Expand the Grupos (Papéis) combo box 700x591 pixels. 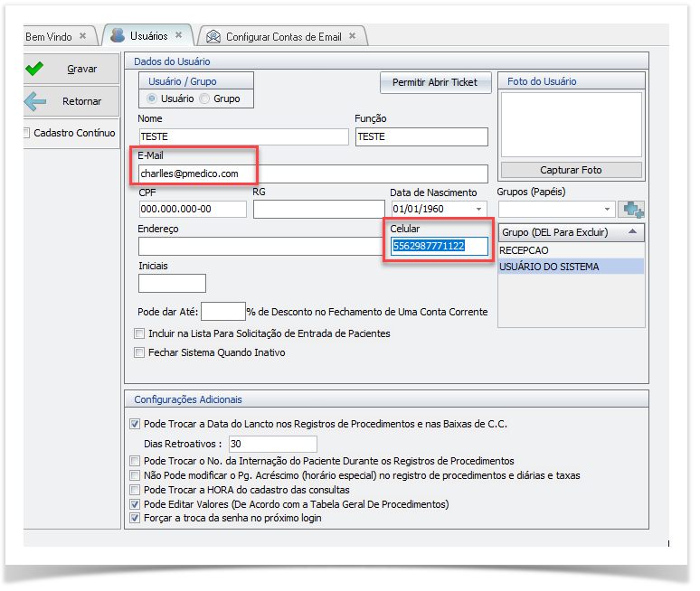[607, 210]
